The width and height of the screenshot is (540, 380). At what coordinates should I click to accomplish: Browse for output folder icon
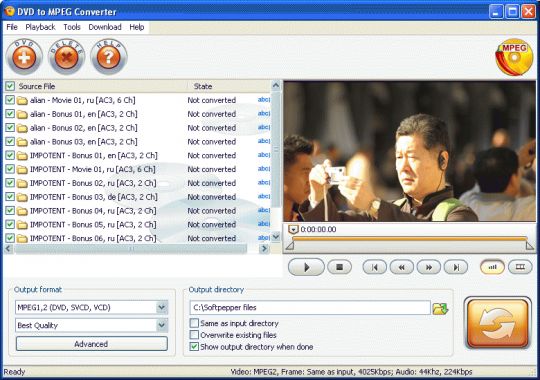tap(440, 308)
